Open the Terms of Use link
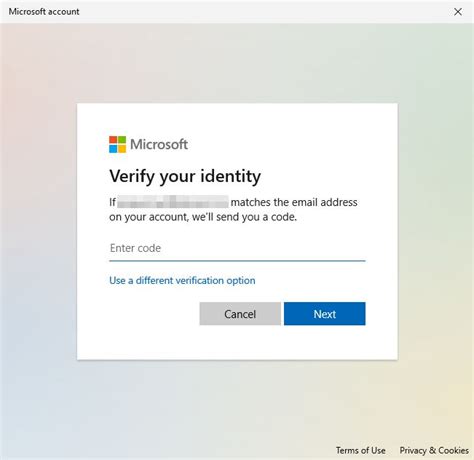The height and width of the screenshot is (460, 474). pos(361,450)
